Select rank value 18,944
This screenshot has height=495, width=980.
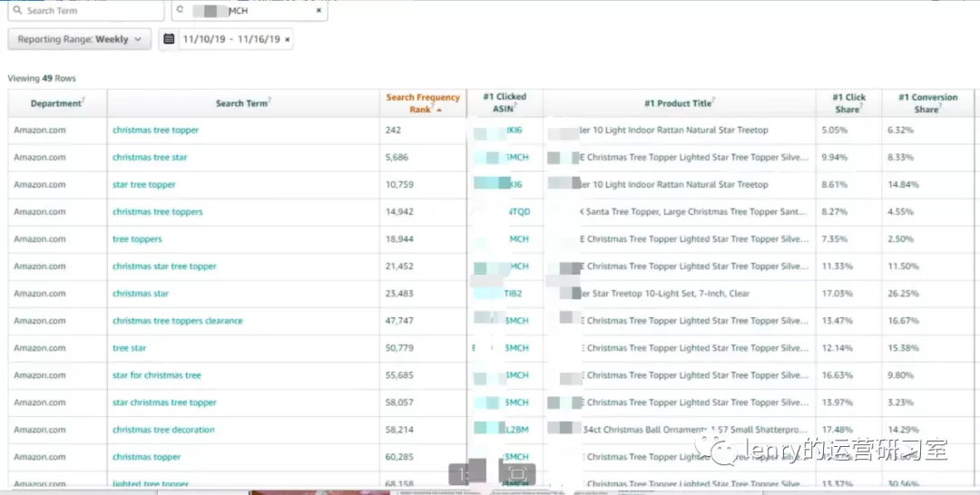click(x=399, y=239)
